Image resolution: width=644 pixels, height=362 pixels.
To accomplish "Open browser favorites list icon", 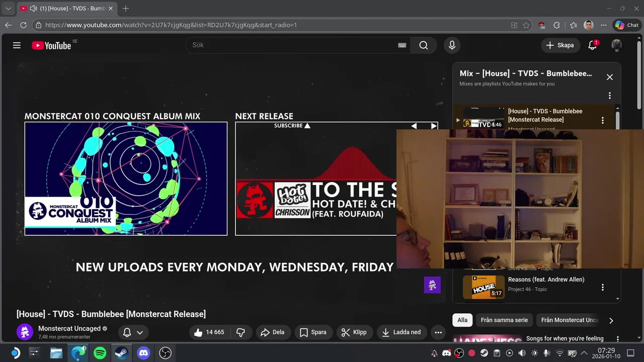I will (x=574, y=25).
